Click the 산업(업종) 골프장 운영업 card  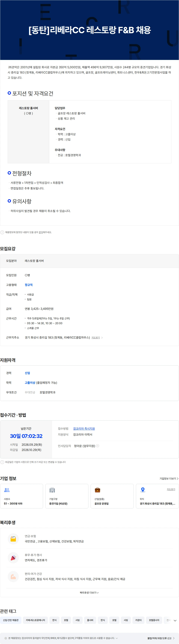[112, 496]
